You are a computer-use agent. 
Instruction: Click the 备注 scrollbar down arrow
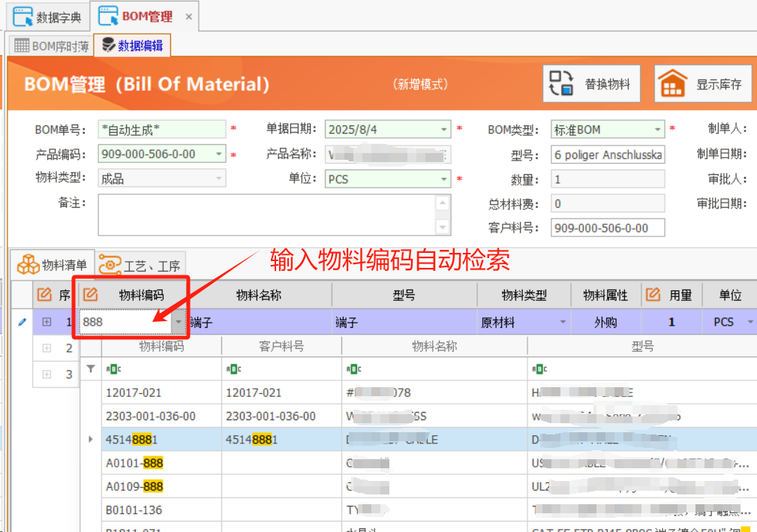coord(443,227)
